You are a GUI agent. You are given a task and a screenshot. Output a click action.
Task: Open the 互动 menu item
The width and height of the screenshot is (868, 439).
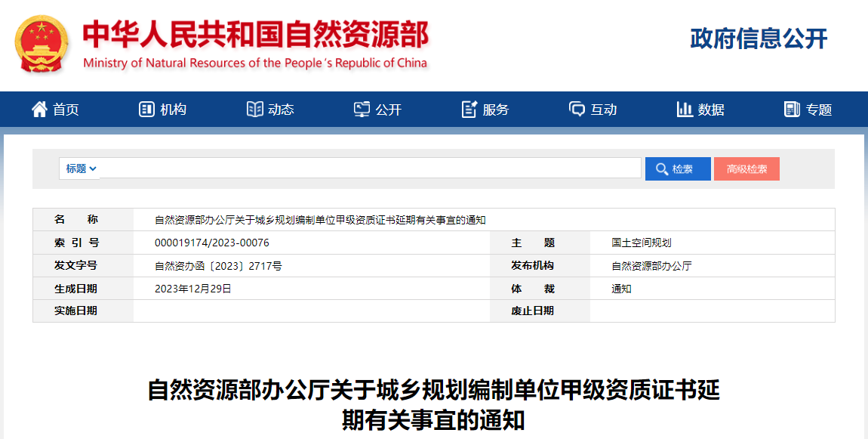(603, 110)
